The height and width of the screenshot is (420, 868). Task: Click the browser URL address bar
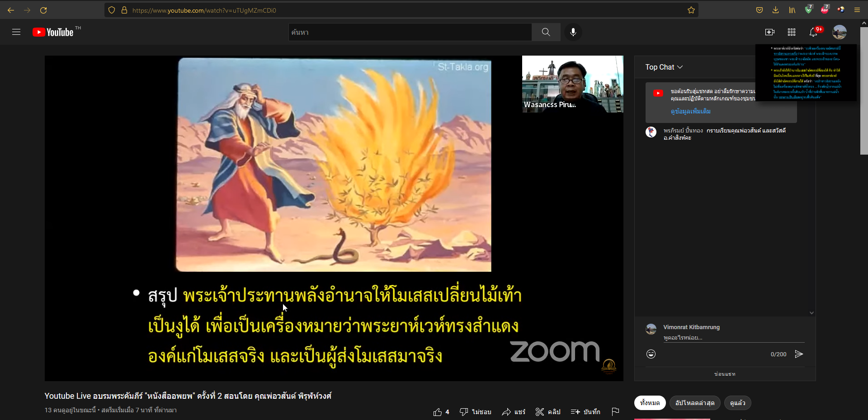401,10
